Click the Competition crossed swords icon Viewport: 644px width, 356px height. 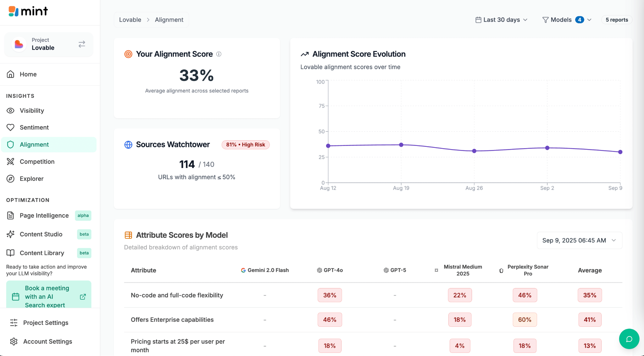point(10,162)
